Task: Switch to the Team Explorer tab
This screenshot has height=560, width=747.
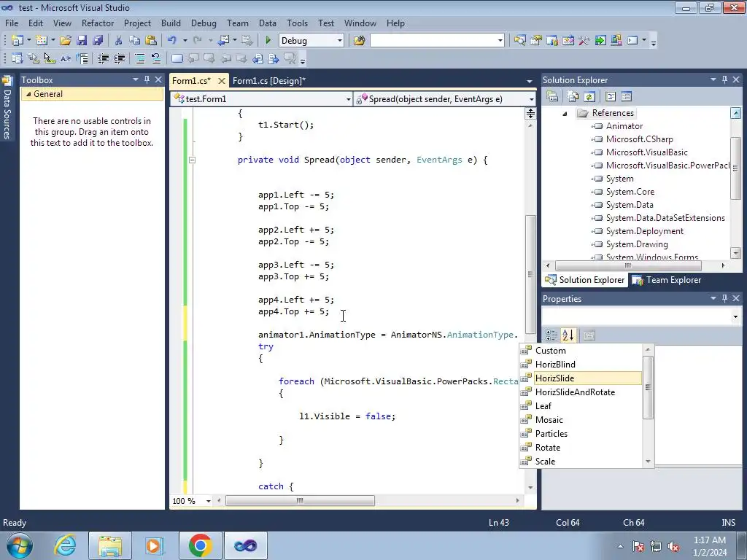Action: click(667, 280)
